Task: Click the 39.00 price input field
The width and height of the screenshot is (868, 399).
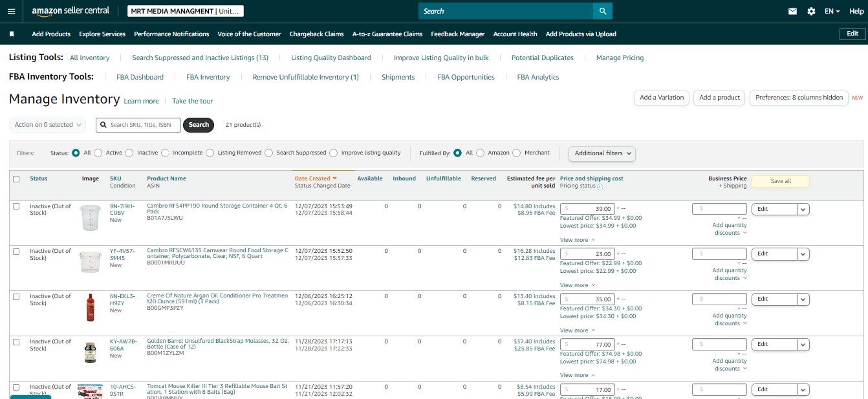Action: pyautogui.click(x=587, y=209)
